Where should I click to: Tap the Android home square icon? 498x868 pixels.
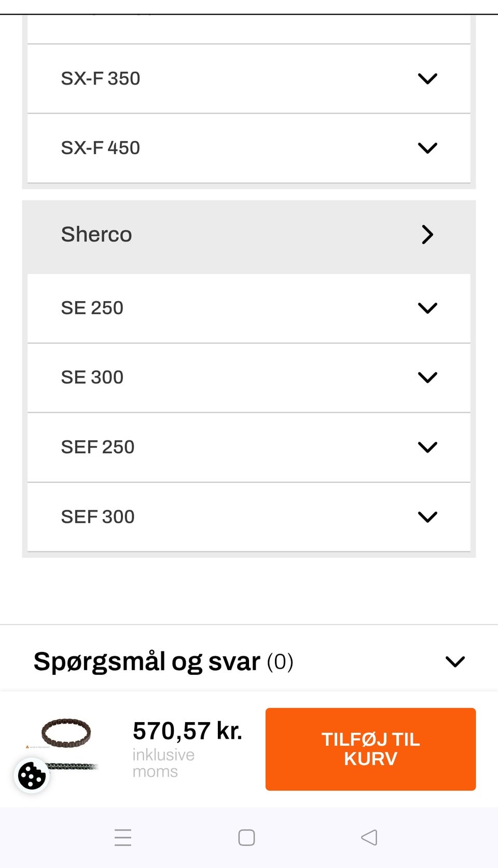pyautogui.click(x=246, y=837)
